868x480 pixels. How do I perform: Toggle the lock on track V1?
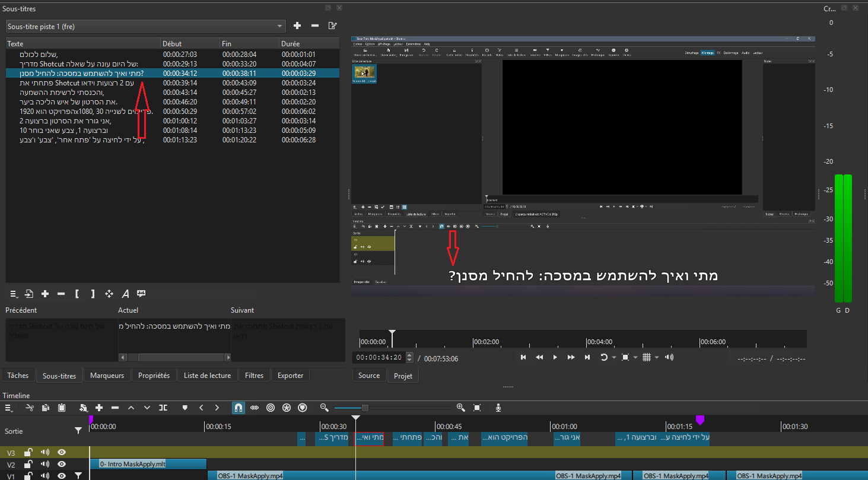[28, 476]
